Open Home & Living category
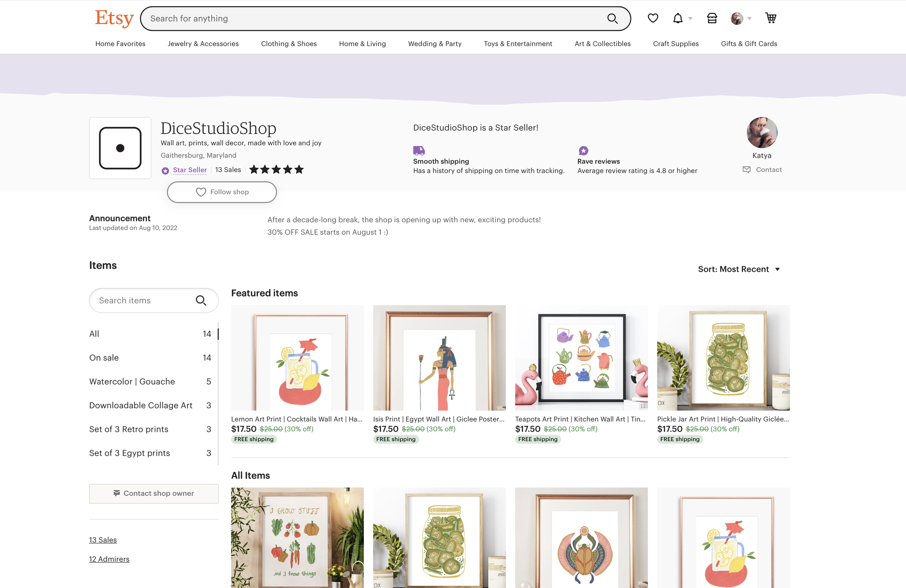 click(x=362, y=44)
